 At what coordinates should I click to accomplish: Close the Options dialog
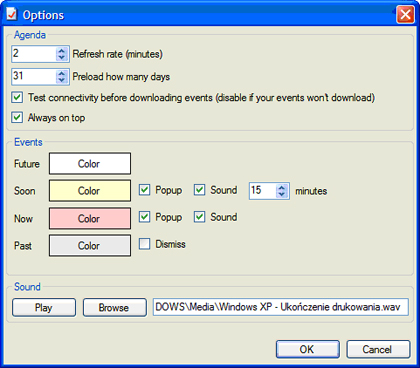click(x=405, y=15)
